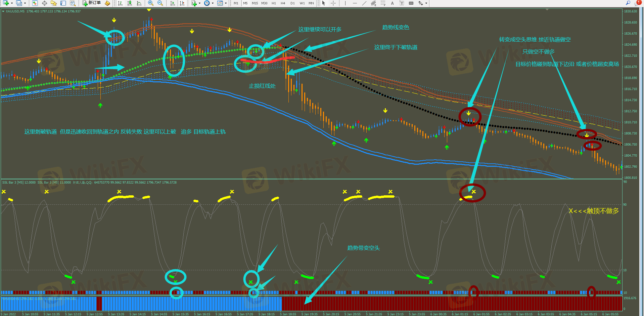Expand the indicators list dropdown arrow

(x=199, y=3)
